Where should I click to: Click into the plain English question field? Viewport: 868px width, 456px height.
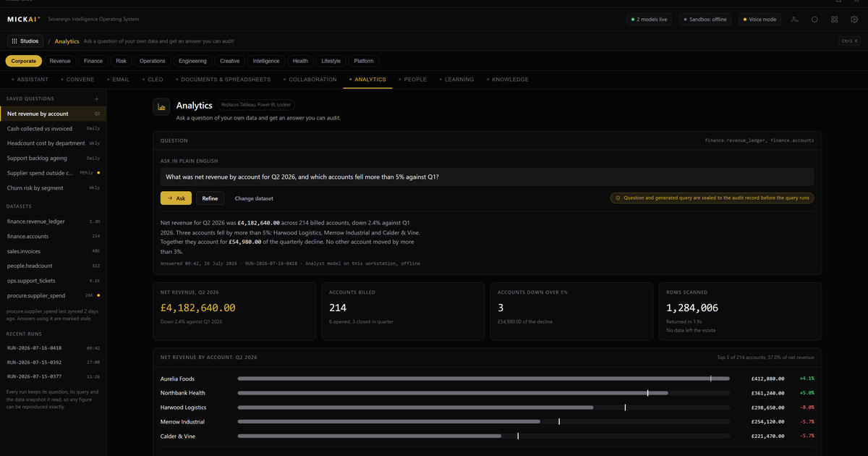tap(487, 177)
